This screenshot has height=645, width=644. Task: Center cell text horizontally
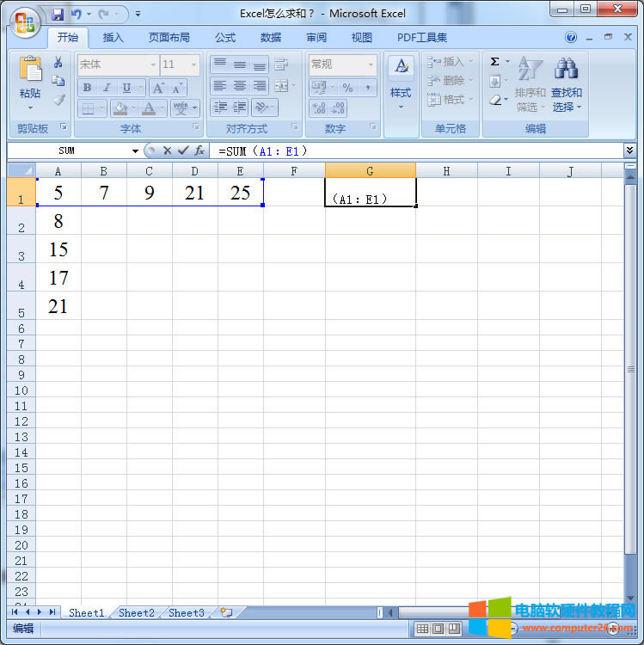(240, 86)
